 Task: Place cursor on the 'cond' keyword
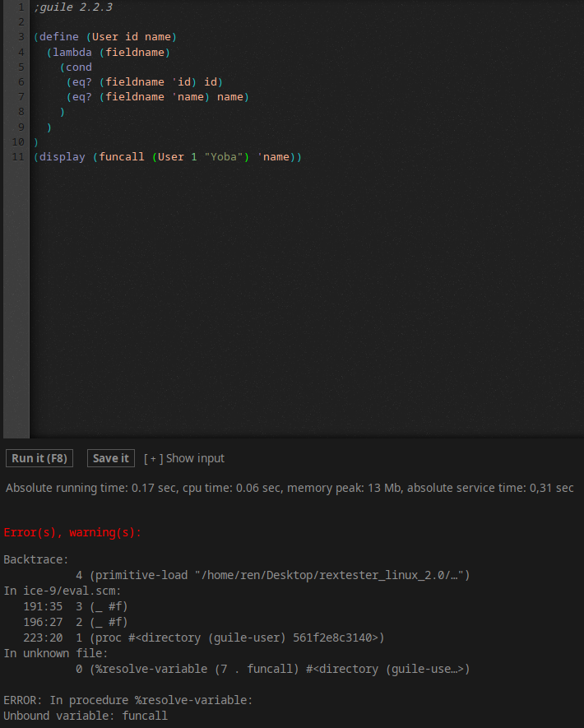click(x=79, y=67)
